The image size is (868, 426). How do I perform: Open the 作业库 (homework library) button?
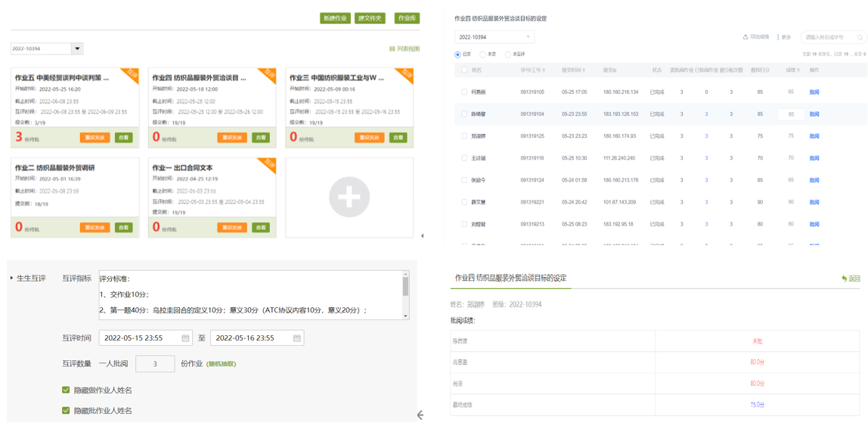point(407,18)
